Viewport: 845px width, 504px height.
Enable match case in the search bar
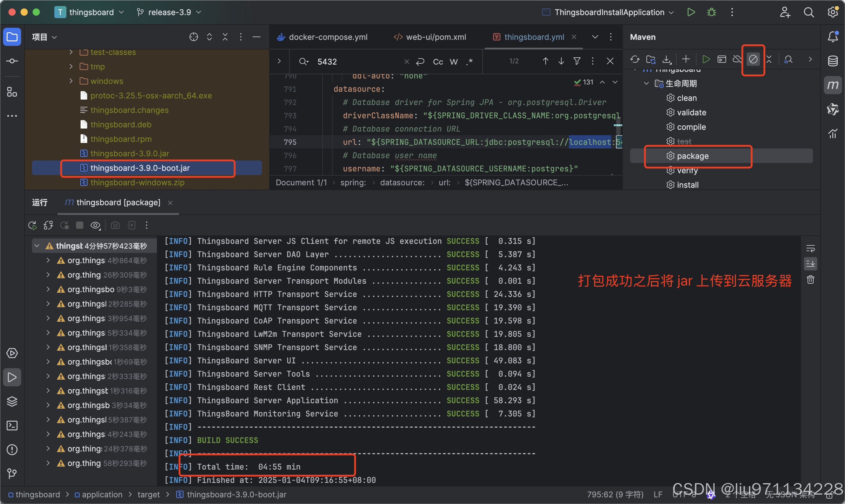(438, 62)
